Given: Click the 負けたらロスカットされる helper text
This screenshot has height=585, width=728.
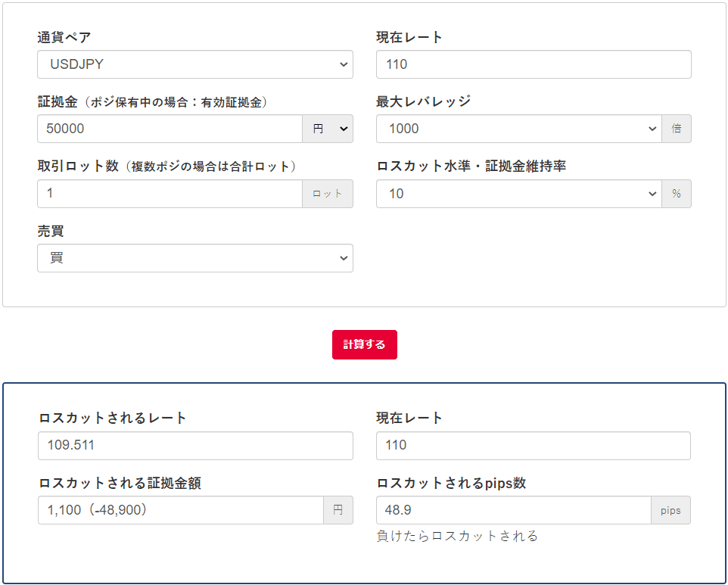Looking at the screenshot, I should click(x=457, y=536).
